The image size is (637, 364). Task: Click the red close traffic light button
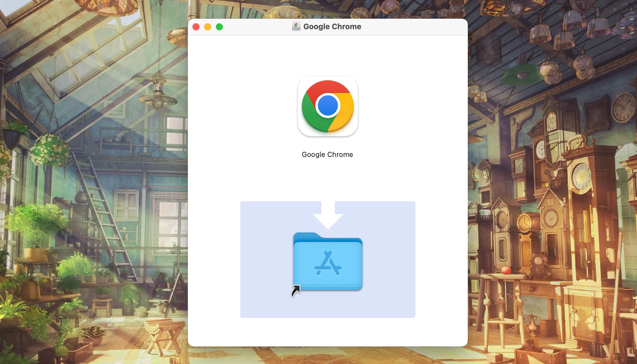coord(196,26)
